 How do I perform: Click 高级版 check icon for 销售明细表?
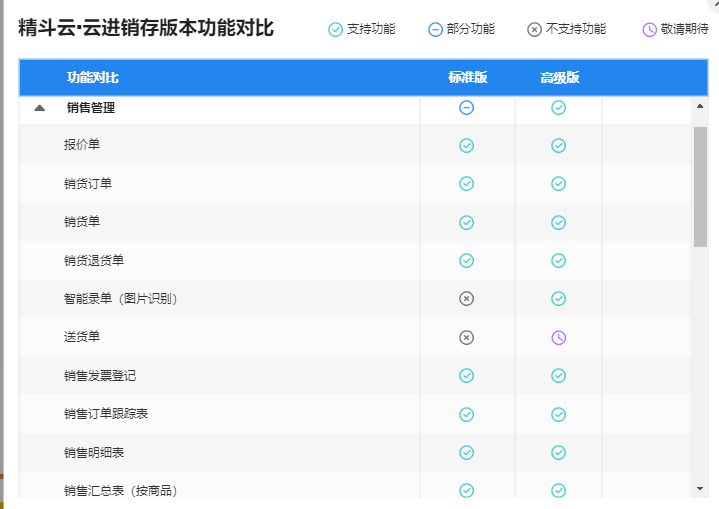558,453
